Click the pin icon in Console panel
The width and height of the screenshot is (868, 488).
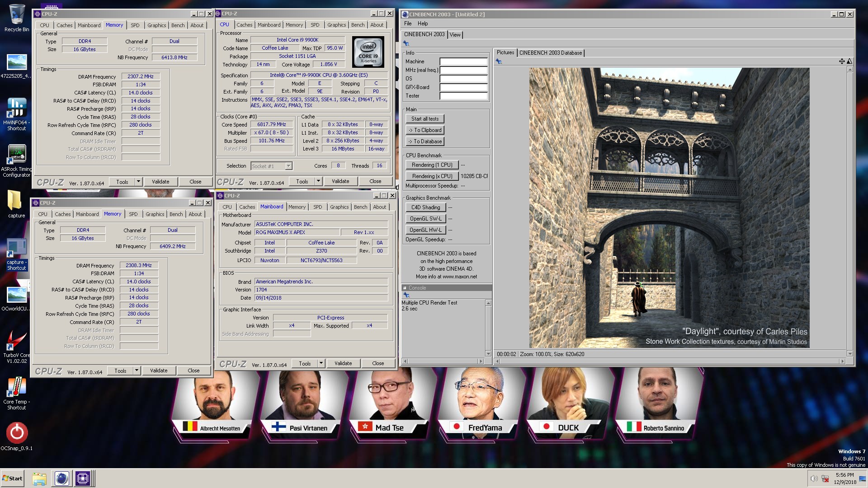point(406,295)
